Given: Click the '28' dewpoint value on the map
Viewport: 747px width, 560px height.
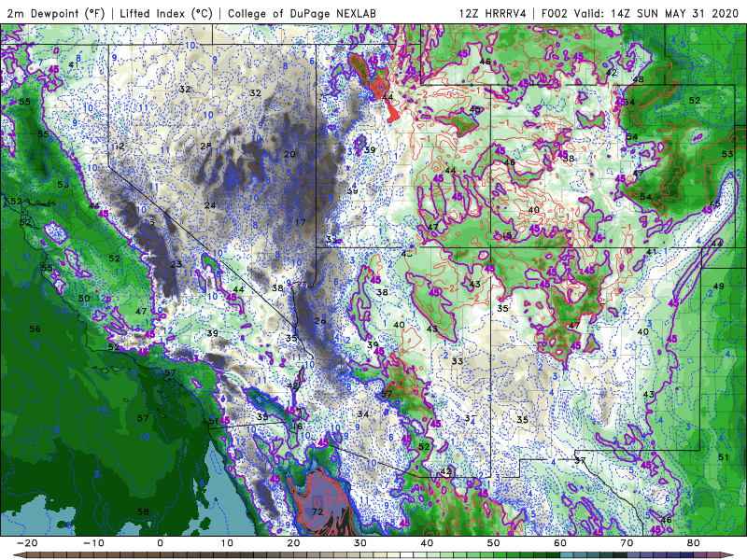Looking at the screenshot, I should (205, 146).
